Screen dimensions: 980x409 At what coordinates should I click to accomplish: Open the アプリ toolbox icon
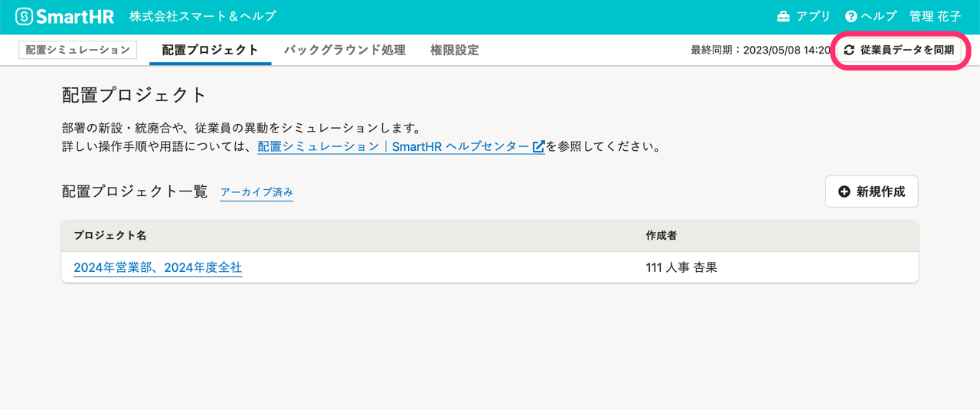point(783,17)
